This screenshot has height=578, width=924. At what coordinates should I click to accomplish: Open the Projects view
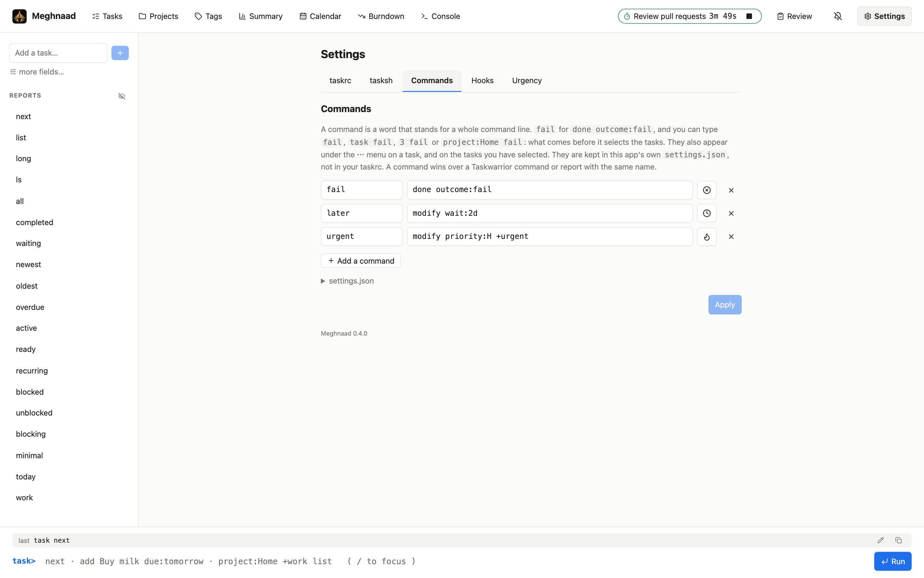158,16
